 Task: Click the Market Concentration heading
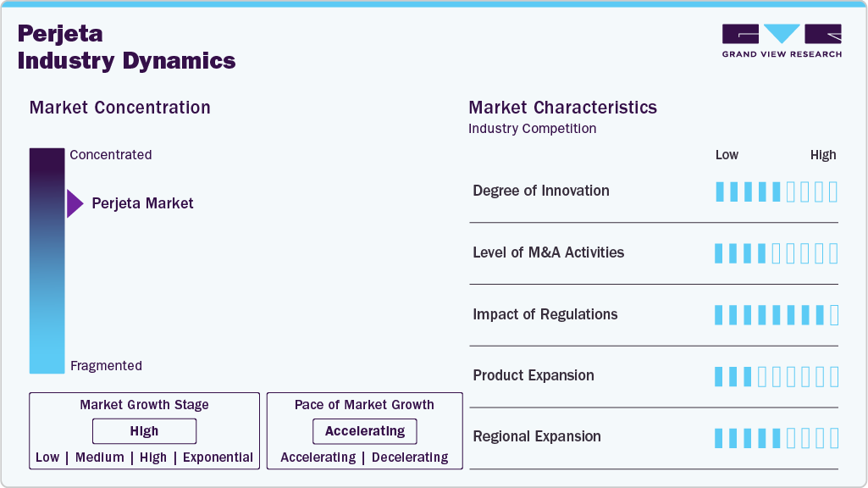coord(119,108)
